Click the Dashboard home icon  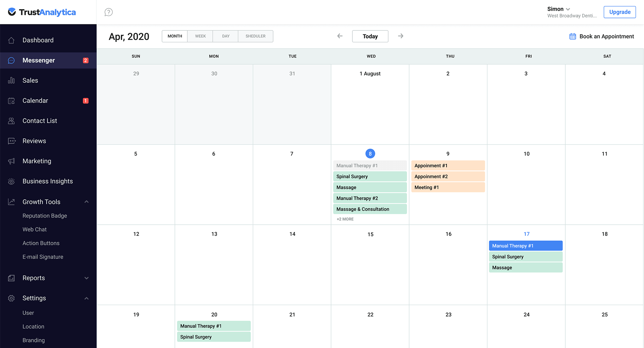tap(11, 40)
